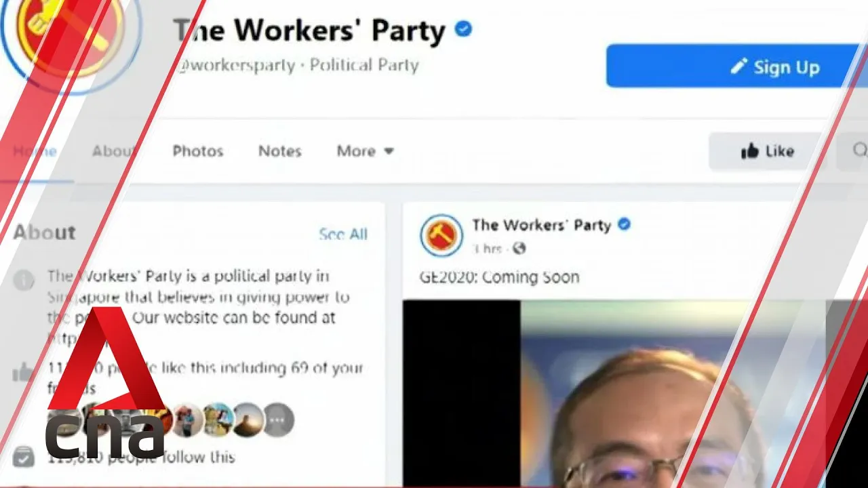Expand the More dropdown in page tabs

(x=365, y=151)
